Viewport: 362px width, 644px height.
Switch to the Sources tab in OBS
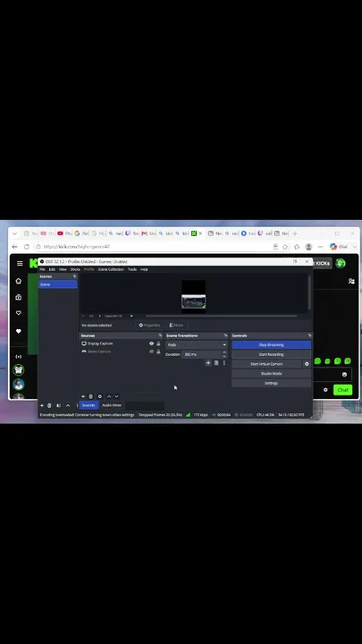88,405
